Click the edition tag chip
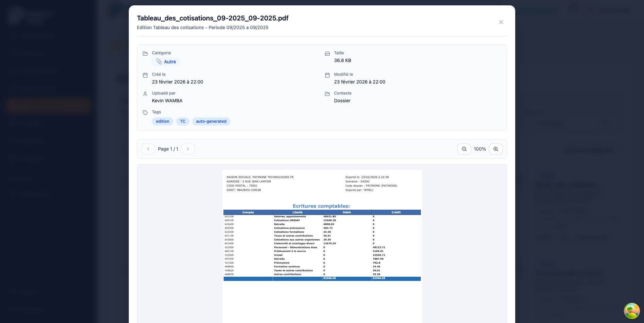 point(162,121)
